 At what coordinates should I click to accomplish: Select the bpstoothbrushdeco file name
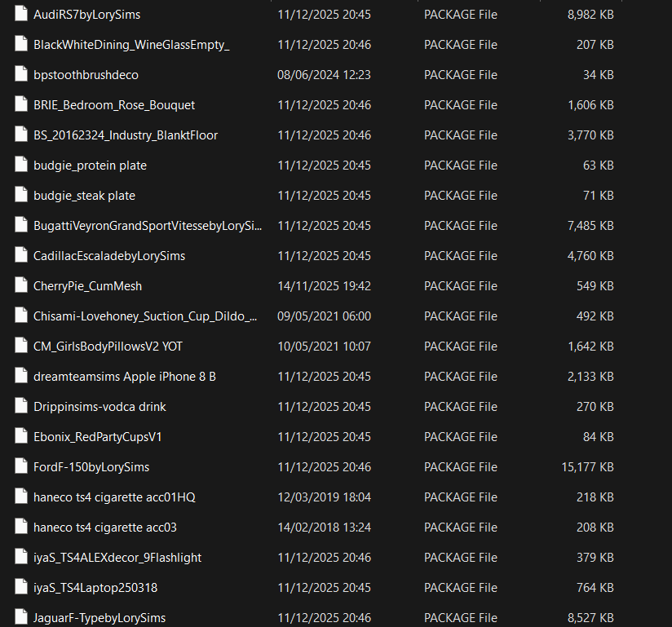pyautogui.click(x=86, y=75)
